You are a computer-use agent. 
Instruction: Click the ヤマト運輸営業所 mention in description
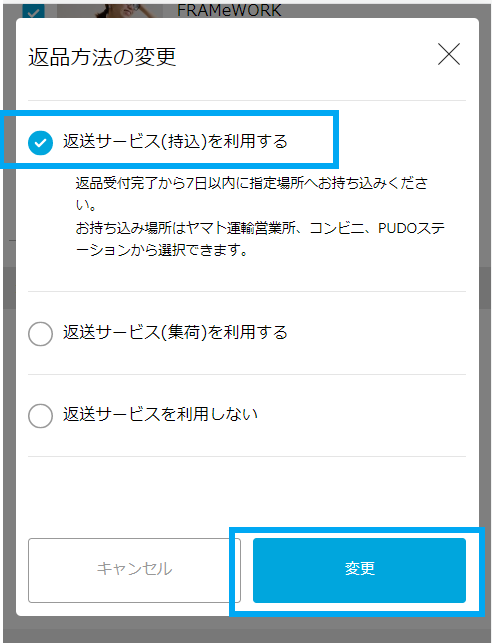(x=241, y=228)
